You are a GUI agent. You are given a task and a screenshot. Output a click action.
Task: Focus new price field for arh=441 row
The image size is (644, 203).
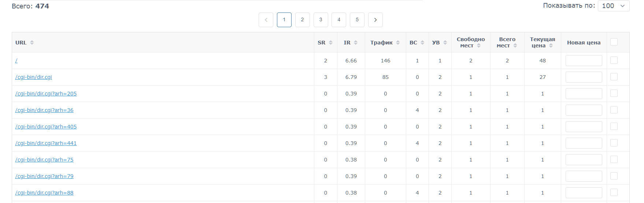(584, 143)
